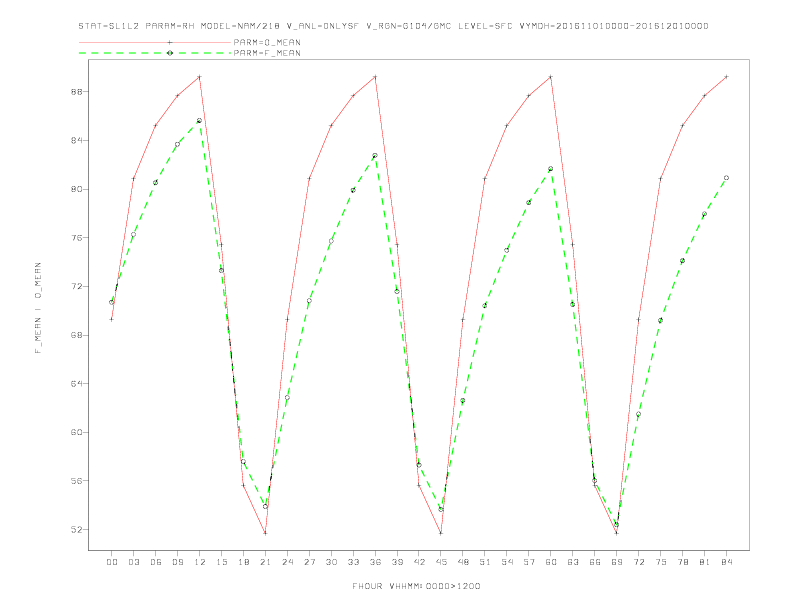Select the red O_MEAN data point at hour 00

pyautogui.click(x=112, y=319)
